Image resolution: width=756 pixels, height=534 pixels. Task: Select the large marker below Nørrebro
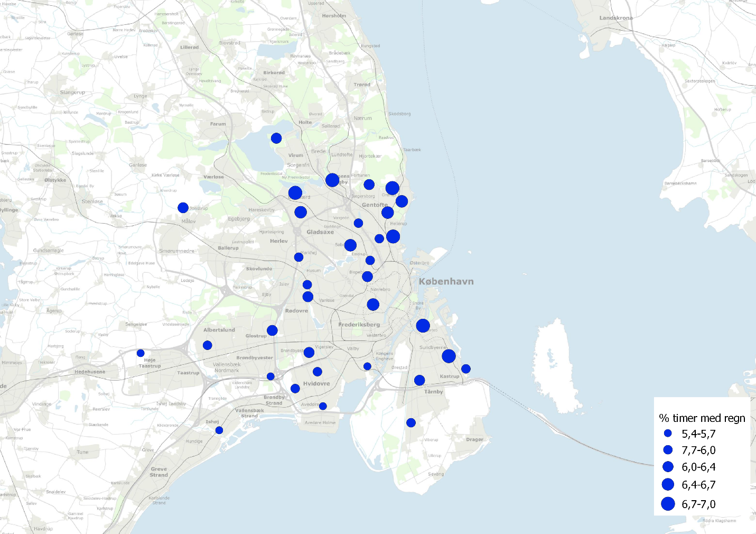373,305
